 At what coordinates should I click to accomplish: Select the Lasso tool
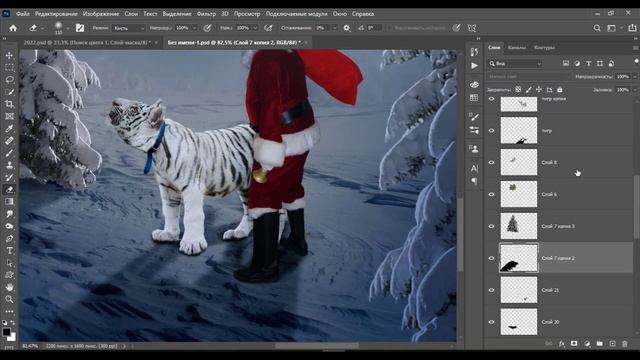[9, 80]
